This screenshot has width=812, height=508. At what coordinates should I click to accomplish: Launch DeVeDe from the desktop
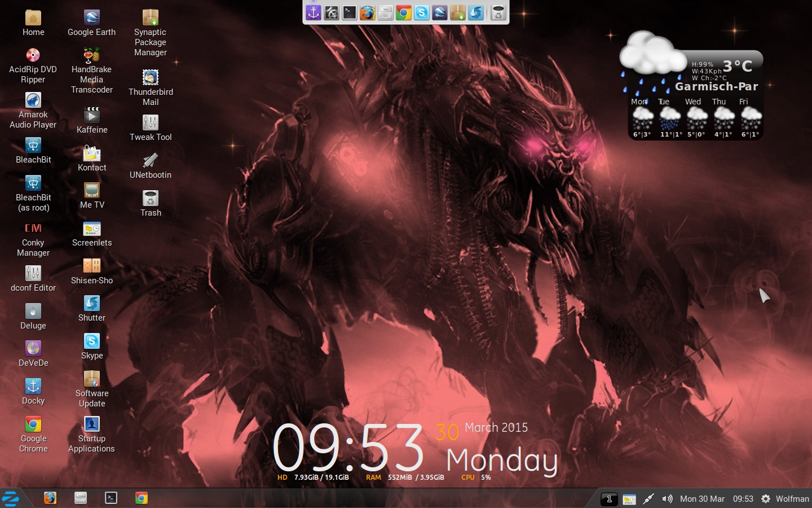33,354
